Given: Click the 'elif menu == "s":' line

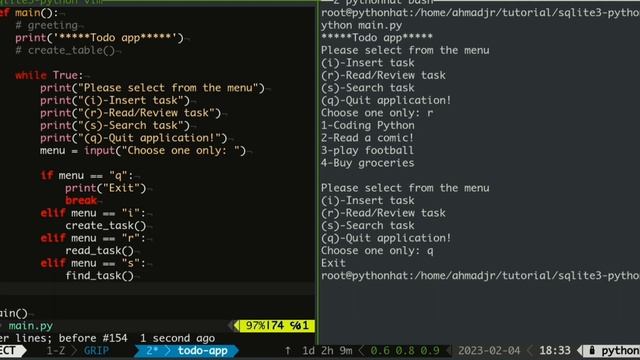Looking at the screenshot, I should tap(93, 263).
